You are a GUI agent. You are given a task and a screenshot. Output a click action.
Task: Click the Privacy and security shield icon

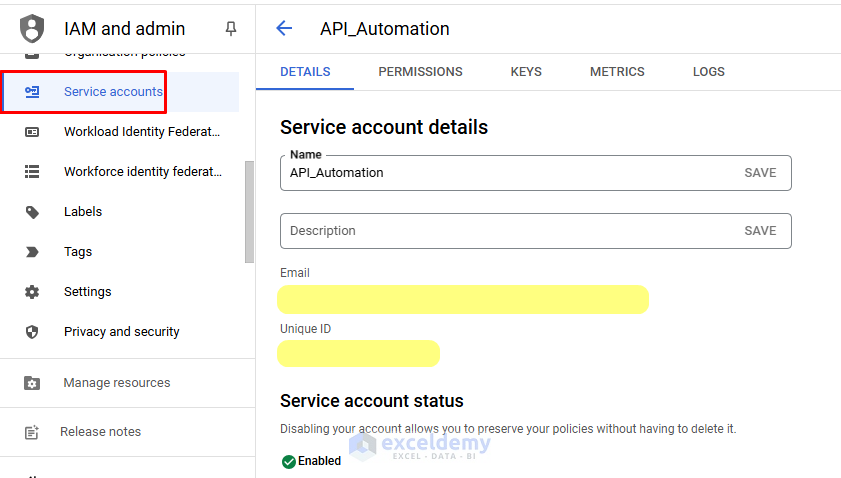click(x=32, y=332)
